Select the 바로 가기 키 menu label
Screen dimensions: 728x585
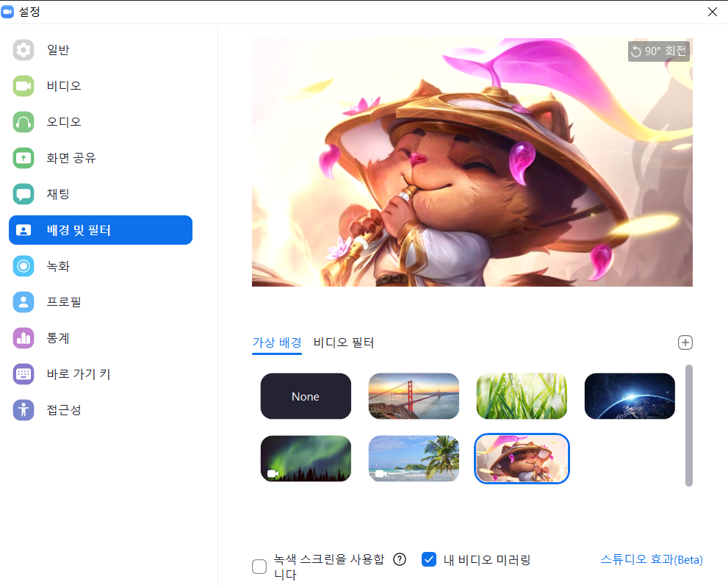pyautogui.click(x=79, y=374)
